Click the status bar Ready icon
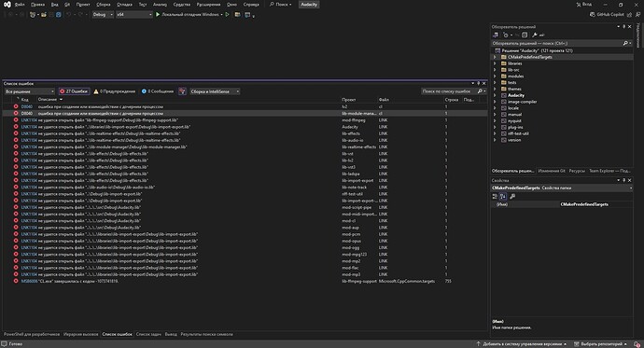 pos(4,344)
